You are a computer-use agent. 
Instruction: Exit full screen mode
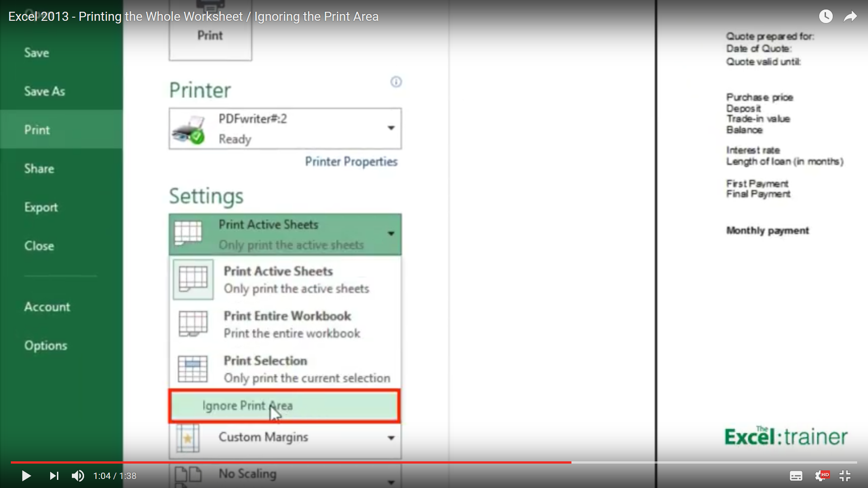point(845,476)
